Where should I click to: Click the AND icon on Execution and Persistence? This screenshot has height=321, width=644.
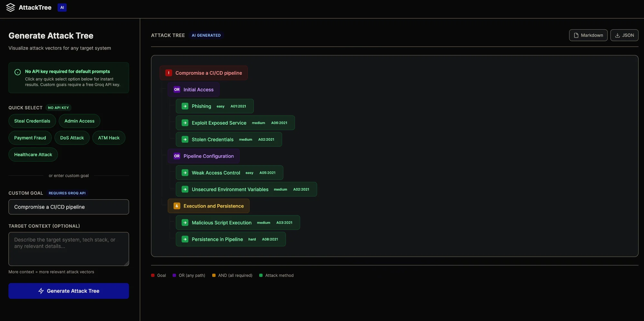(x=177, y=206)
